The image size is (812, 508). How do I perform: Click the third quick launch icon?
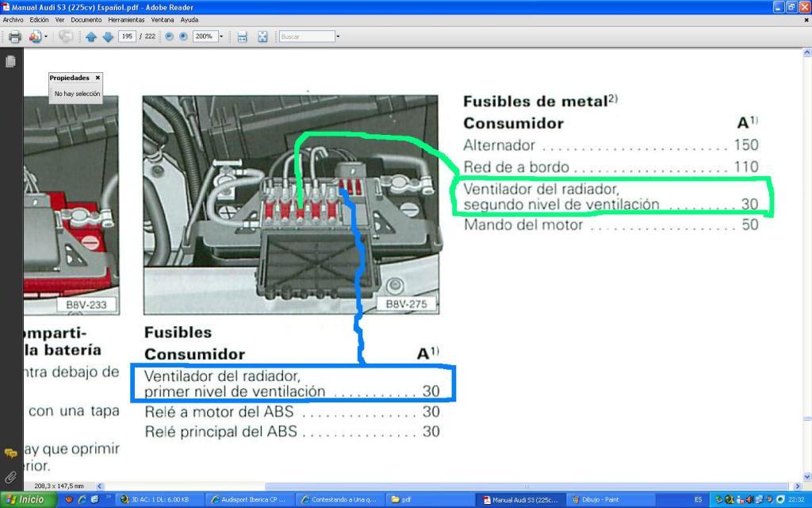click(x=95, y=500)
